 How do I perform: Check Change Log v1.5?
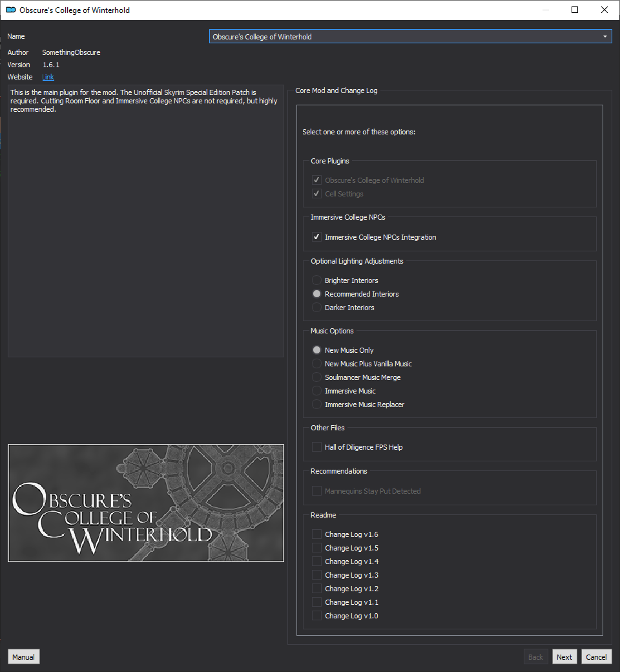tap(316, 548)
